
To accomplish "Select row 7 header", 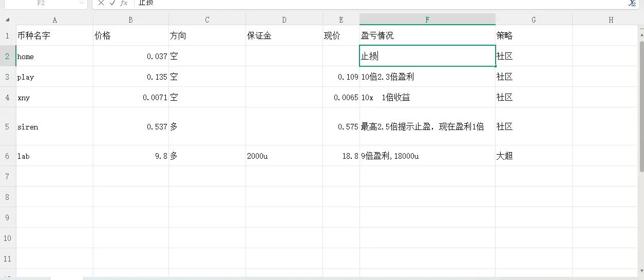I will (x=8, y=176).
